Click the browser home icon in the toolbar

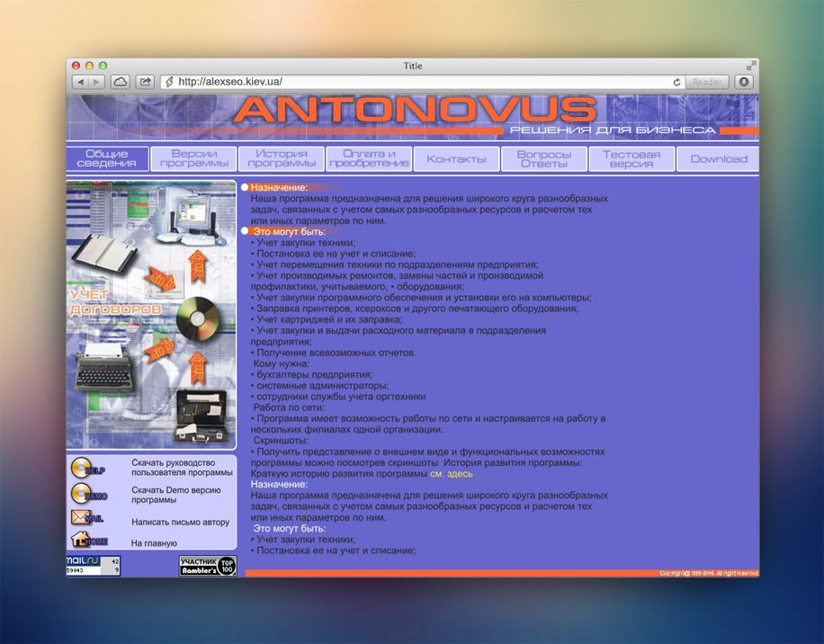click(121, 80)
